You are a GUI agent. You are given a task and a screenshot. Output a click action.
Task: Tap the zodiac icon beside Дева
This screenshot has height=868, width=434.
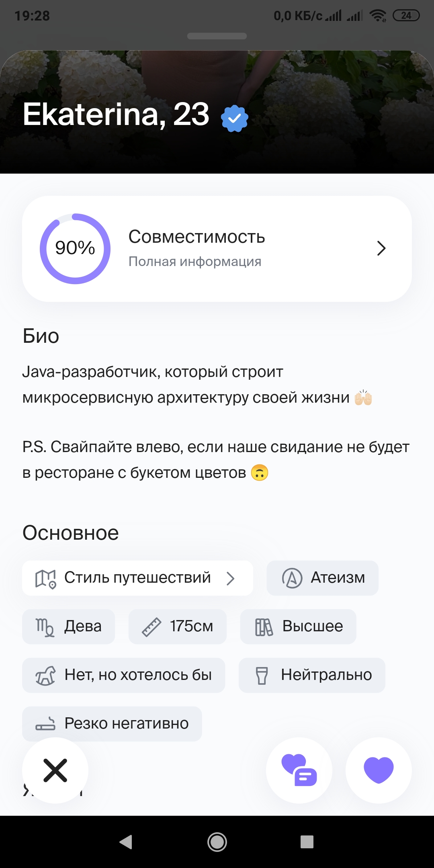pyautogui.click(x=45, y=627)
